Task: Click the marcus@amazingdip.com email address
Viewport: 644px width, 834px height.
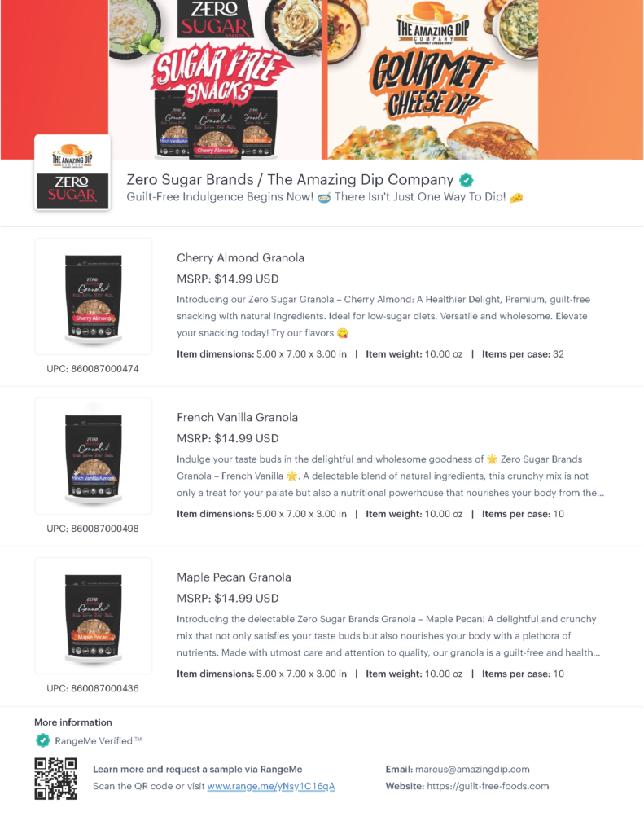Action: click(472, 769)
